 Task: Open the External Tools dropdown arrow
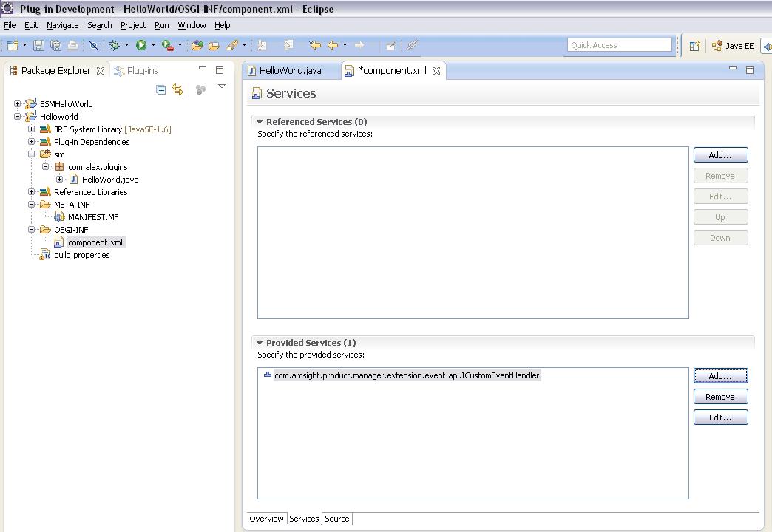click(180, 45)
